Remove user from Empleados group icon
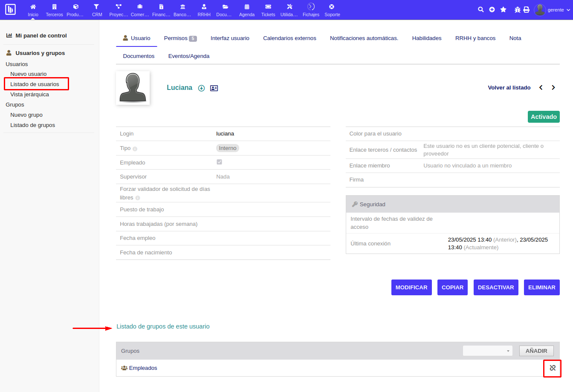This screenshot has width=573, height=392. click(553, 368)
